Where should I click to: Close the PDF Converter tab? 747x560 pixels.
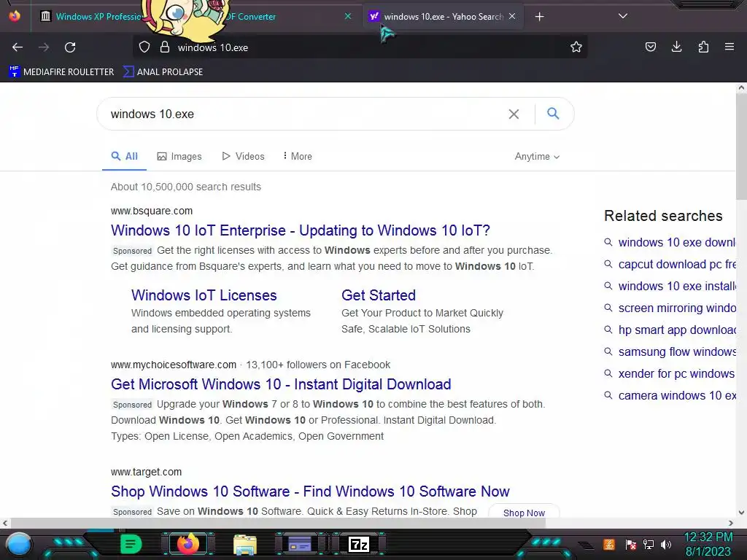click(348, 16)
